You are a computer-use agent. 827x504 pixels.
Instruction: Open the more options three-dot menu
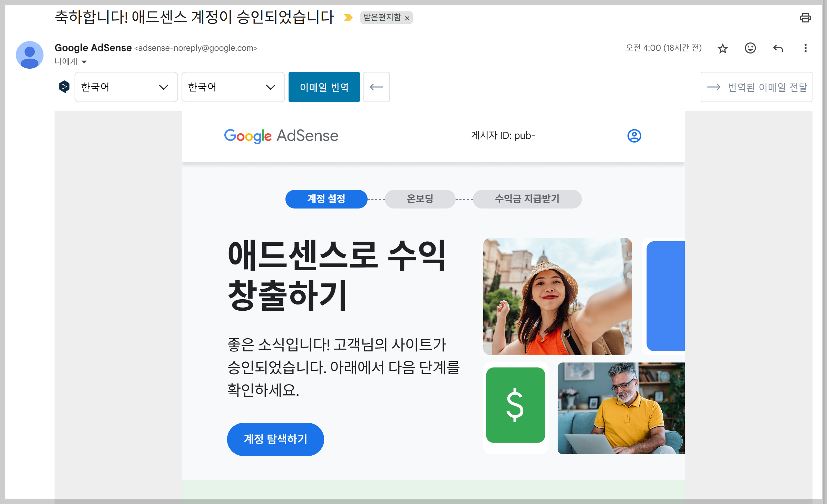[805, 48]
